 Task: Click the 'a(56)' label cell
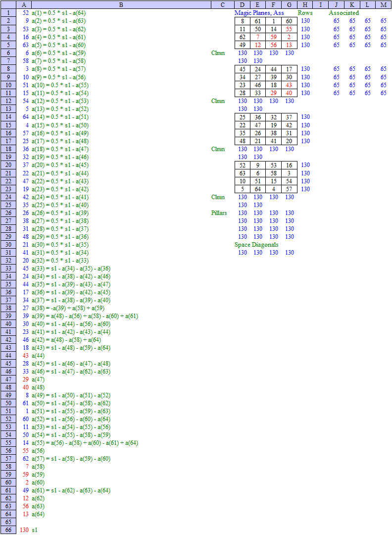(x=38, y=451)
